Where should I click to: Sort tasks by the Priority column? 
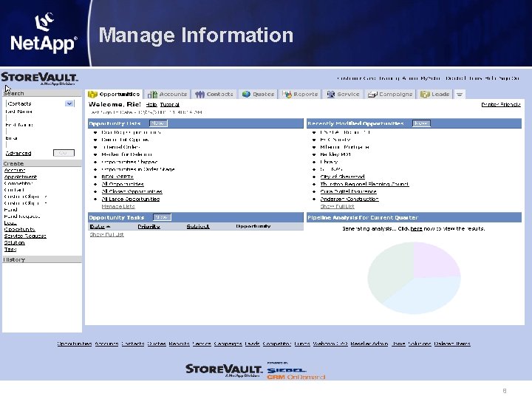coord(149,226)
